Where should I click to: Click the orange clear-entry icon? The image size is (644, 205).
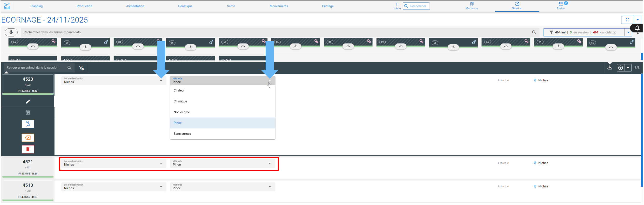[28, 138]
